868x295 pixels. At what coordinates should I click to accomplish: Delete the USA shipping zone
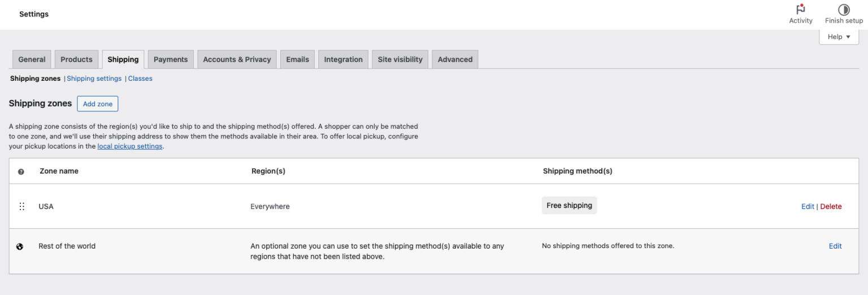tap(831, 206)
